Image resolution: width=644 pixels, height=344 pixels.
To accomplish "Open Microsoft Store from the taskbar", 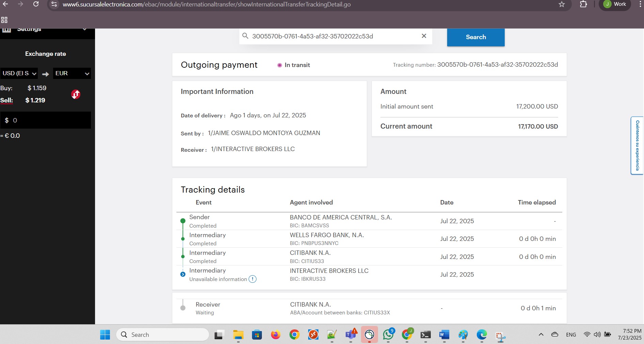I will point(257,335).
